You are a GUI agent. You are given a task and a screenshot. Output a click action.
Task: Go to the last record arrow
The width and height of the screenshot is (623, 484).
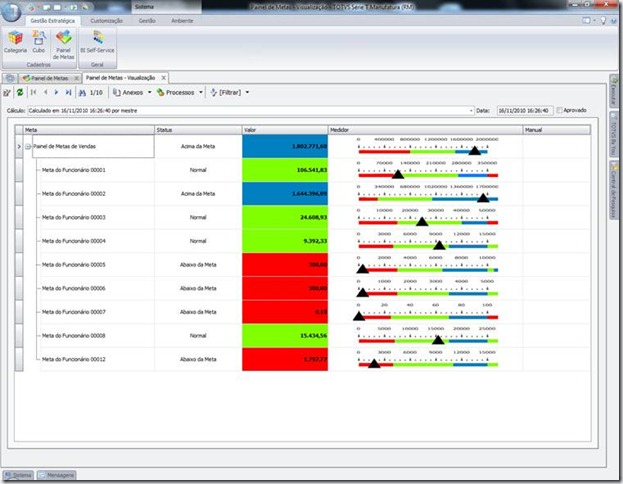(68, 92)
